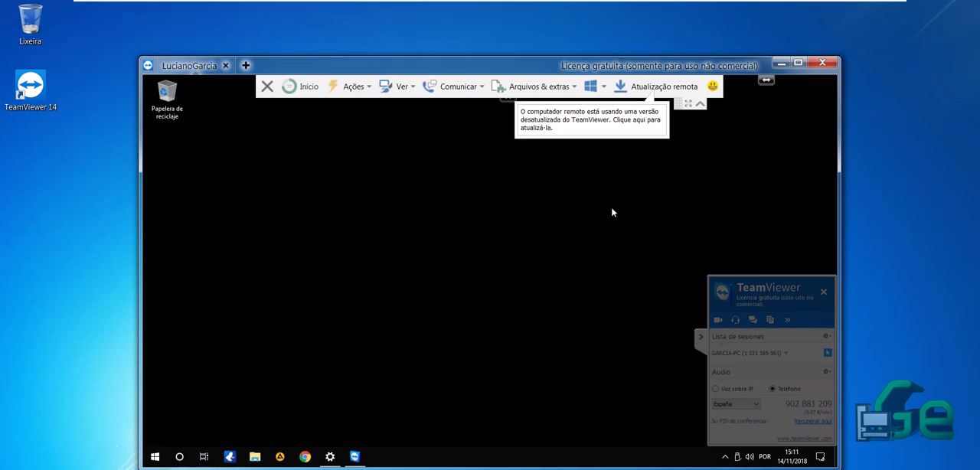This screenshot has height=470, width=980.
Task: Click the blue pointer icon beside GARCIA-PC
Action: point(828,353)
